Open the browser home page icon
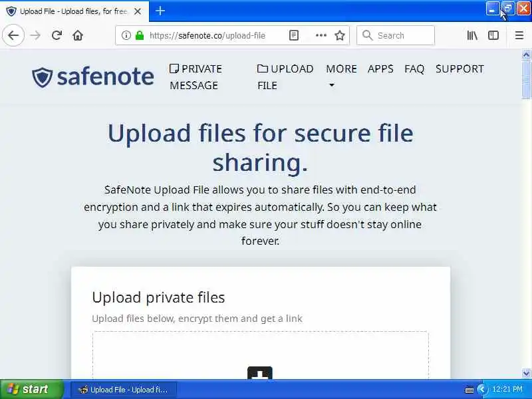This screenshot has height=399, width=532. pyautogui.click(x=78, y=35)
